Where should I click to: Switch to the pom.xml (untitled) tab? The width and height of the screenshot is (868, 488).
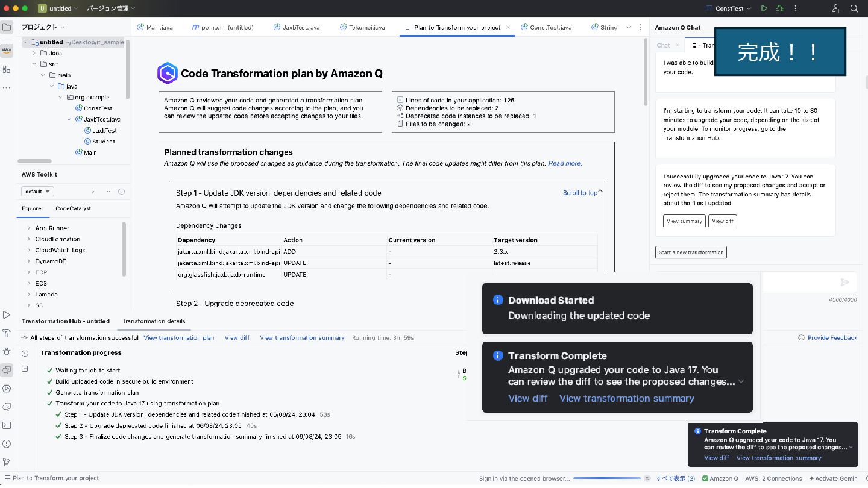(222, 27)
